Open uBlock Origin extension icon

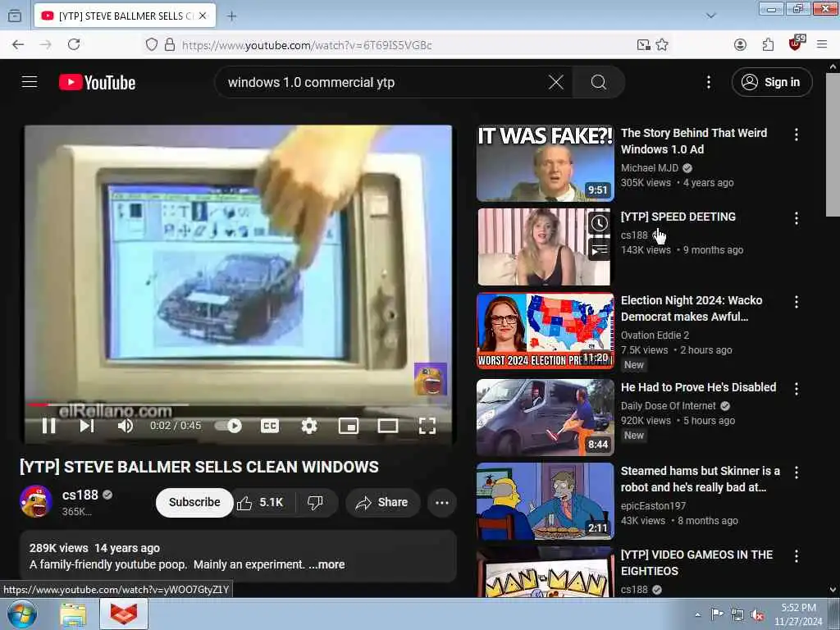[x=796, y=44]
